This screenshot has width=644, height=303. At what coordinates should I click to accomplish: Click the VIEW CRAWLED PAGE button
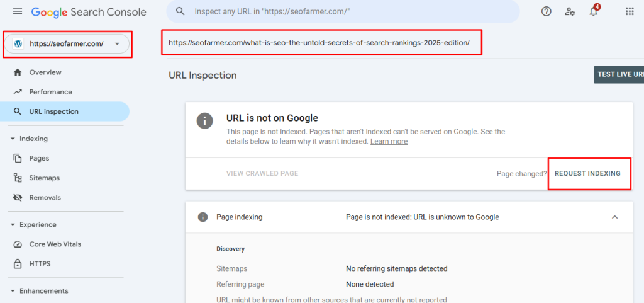click(262, 173)
